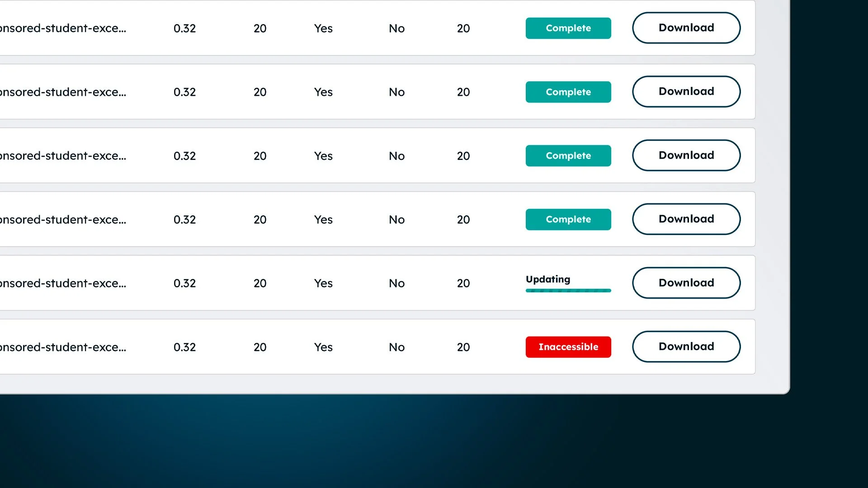Click No cell in the Inaccessible row

tap(396, 347)
